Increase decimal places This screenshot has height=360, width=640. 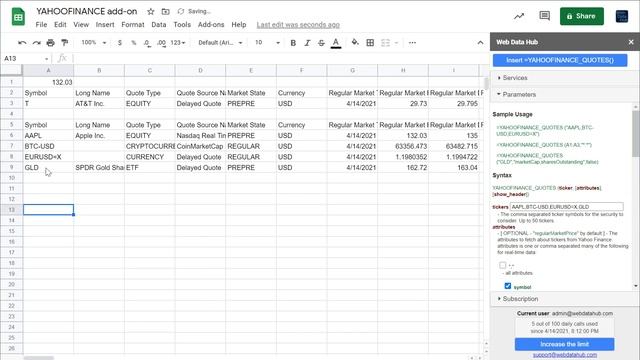162,42
